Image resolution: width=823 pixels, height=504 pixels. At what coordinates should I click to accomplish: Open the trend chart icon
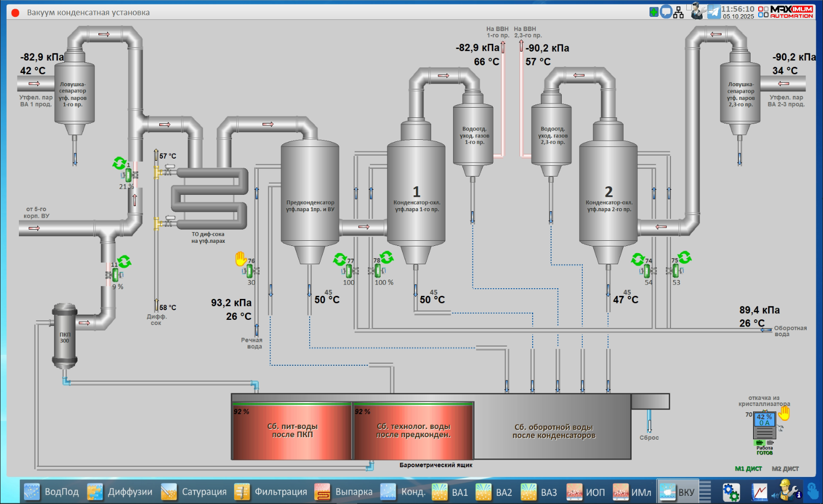pos(759,492)
